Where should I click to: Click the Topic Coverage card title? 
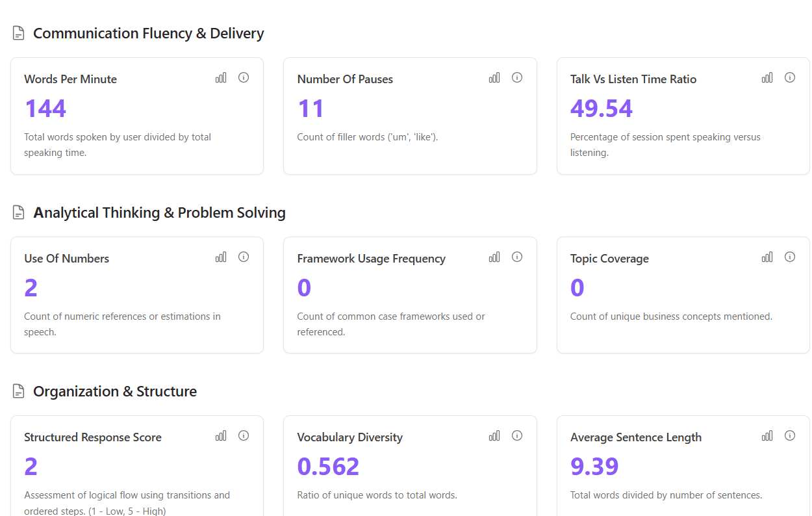point(609,258)
